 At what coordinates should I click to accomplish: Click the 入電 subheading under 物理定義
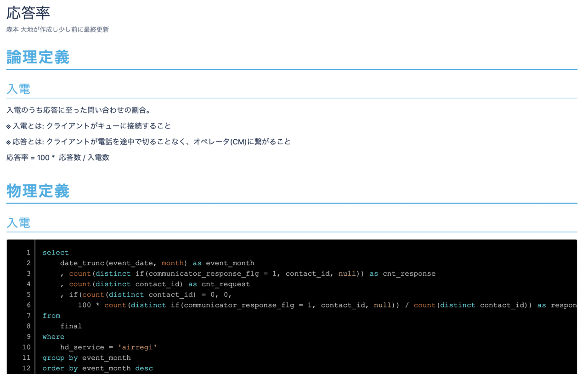click(x=18, y=223)
